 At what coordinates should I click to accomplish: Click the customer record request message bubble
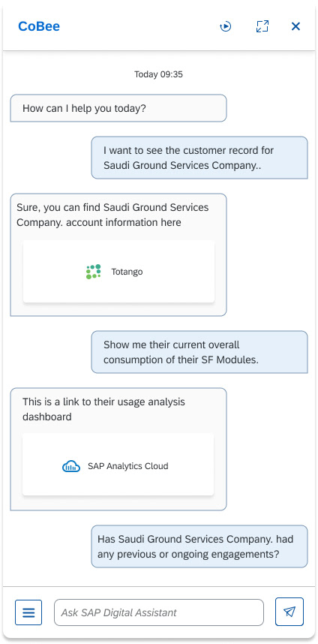pos(199,158)
